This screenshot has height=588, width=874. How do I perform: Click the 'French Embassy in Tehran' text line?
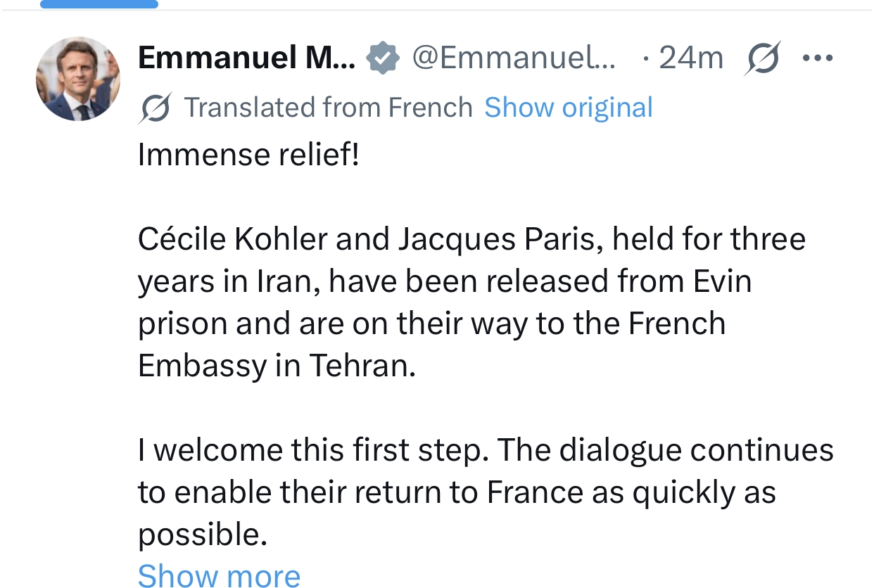[277, 366]
